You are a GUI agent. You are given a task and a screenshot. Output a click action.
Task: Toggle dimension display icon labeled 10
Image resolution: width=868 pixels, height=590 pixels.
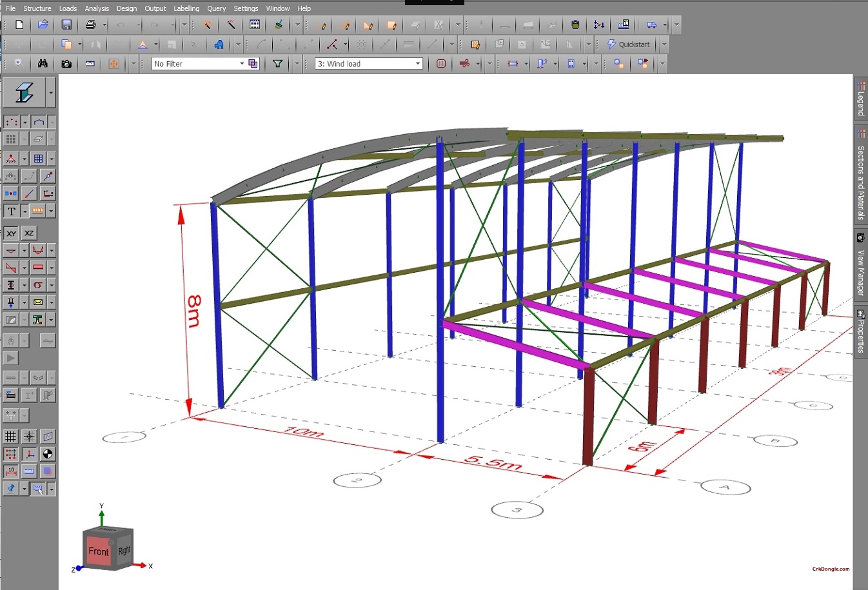[10, 471]
